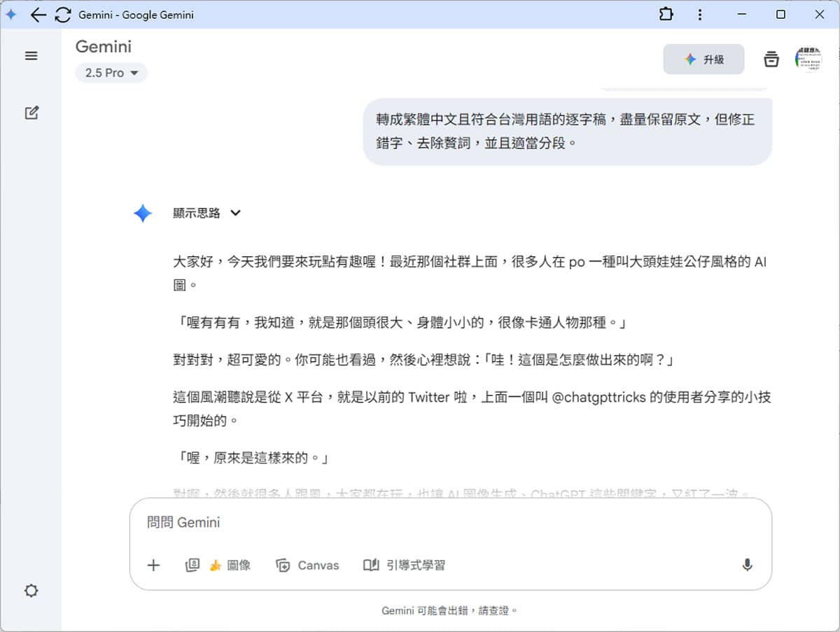The width and height of the screenshot is (840, 632).
Task: Minimize the Gemini window
Action: (x=741, y=14)
